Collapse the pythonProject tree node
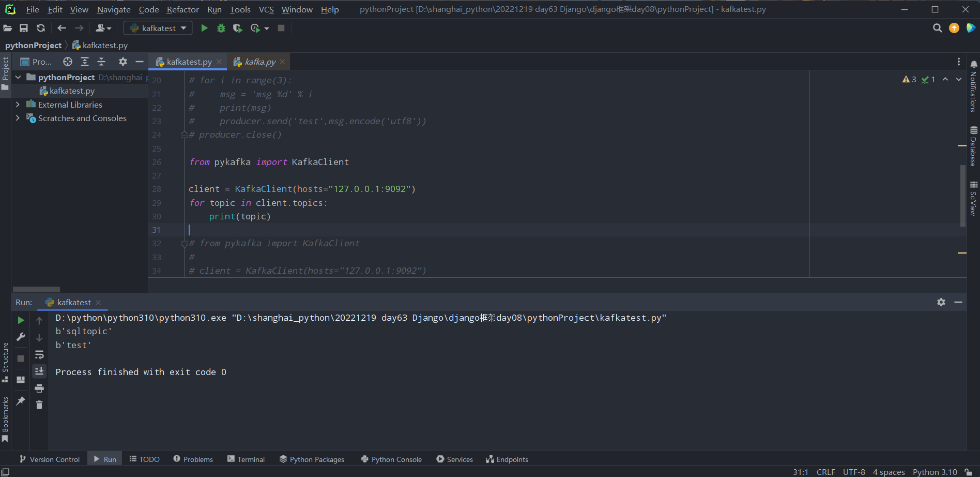 click(x=18, y=77)
